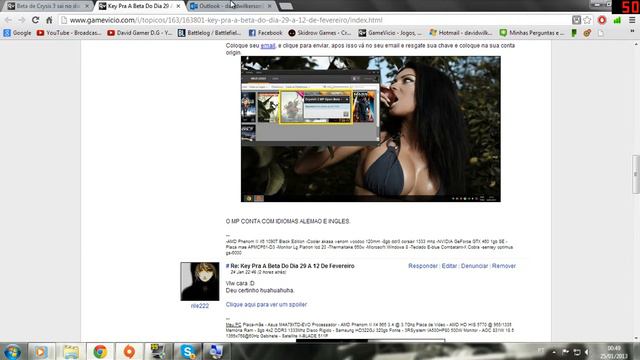The height and width of the screenshot is (360, 640).
Task: Close the Key Pra A Beta tab
Action: pyautogui.click(x=178, y=6)
